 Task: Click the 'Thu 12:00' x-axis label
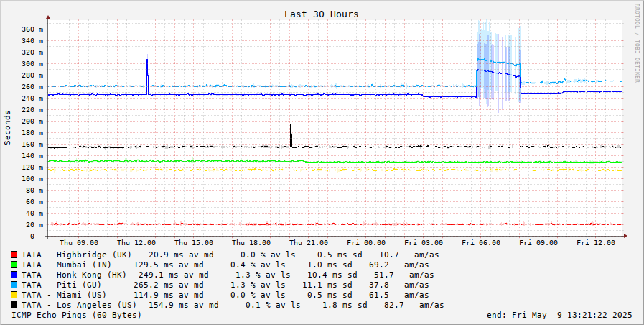click(136, 243)
